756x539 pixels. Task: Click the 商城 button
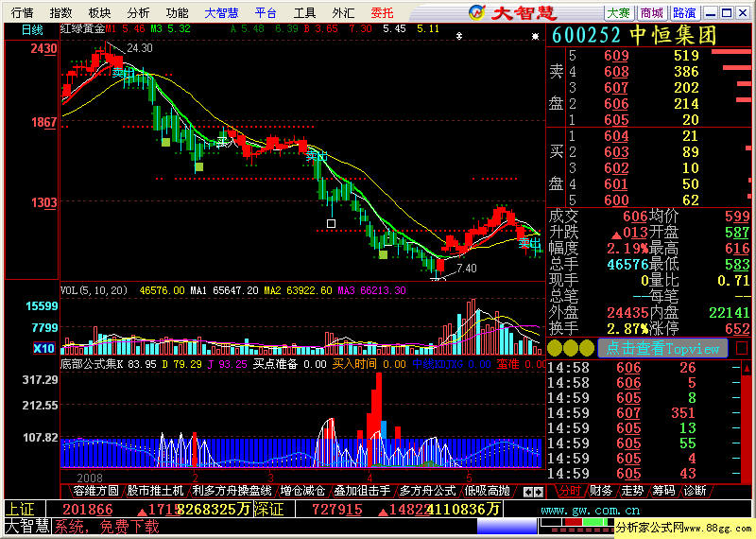[x=652, y=12]
